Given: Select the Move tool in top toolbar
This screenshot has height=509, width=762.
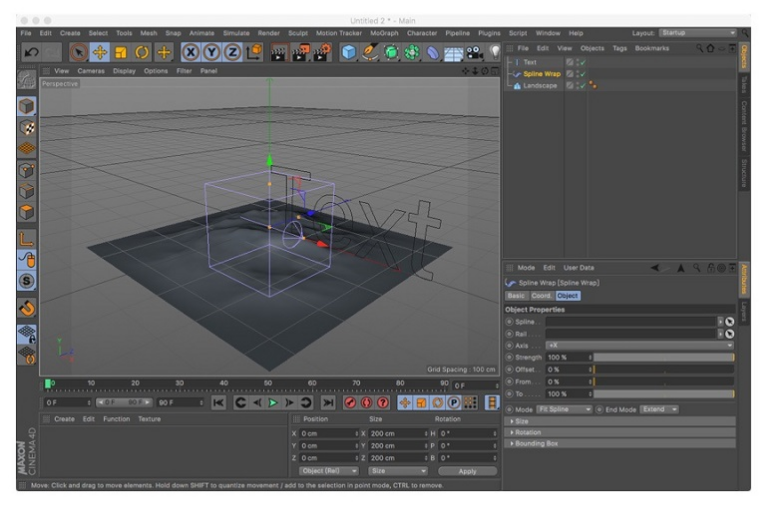Looking at the screenshot, I should [99, 53].
